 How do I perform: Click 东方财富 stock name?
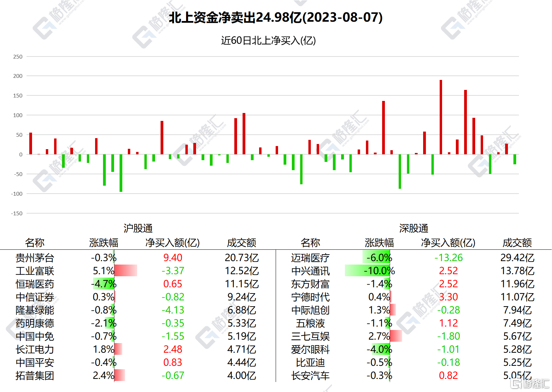(310, 284)
